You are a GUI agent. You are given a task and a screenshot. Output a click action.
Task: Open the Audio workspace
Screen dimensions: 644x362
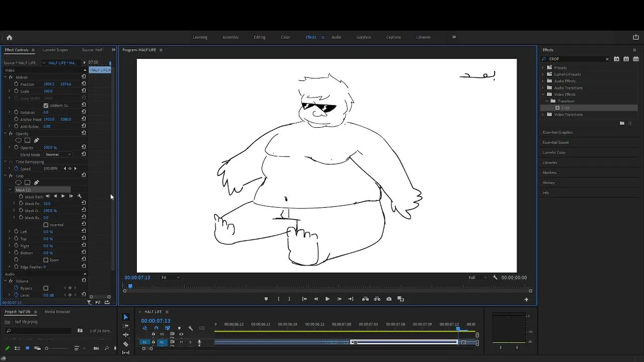(336, 37)
